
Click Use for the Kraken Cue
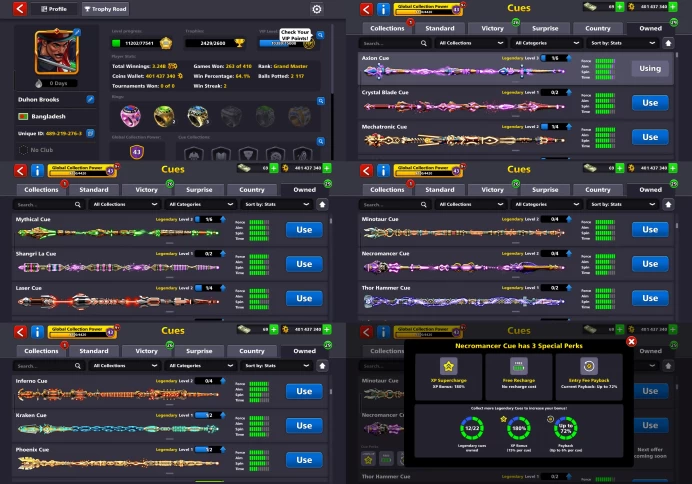coord(304,426)
